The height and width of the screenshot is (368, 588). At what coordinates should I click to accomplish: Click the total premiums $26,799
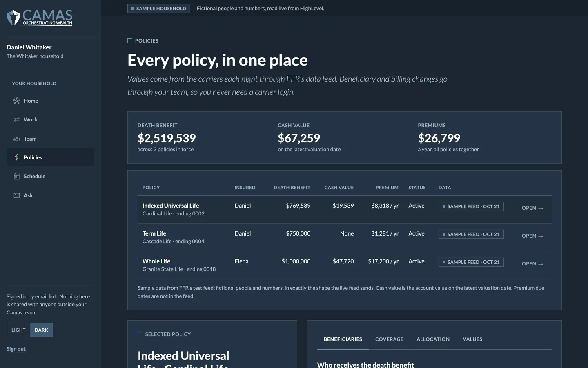(x=439, y=138)
